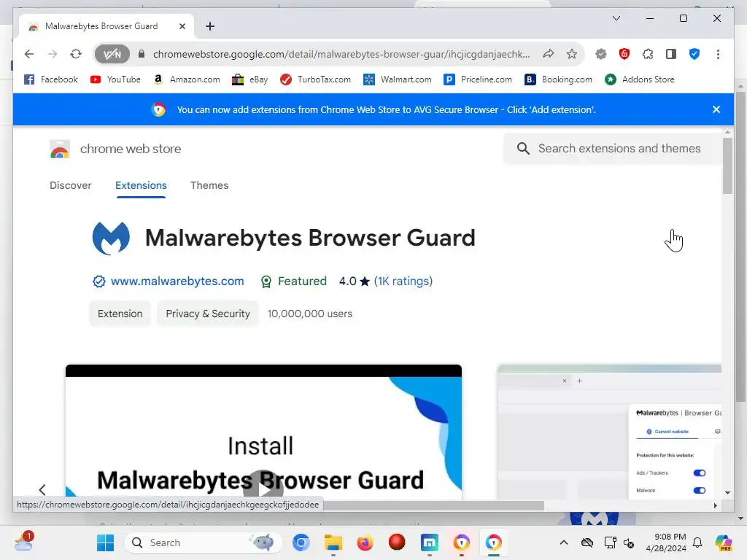Reload the page with refresh icon
747x560 pixels.
pyautogui.click(x=76, y=54)
